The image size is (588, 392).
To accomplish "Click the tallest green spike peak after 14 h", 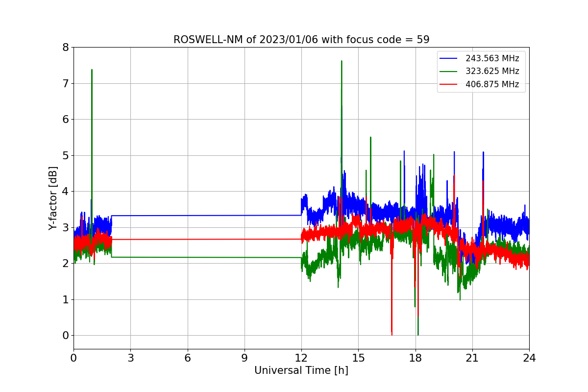I will [x=342, y=61].
